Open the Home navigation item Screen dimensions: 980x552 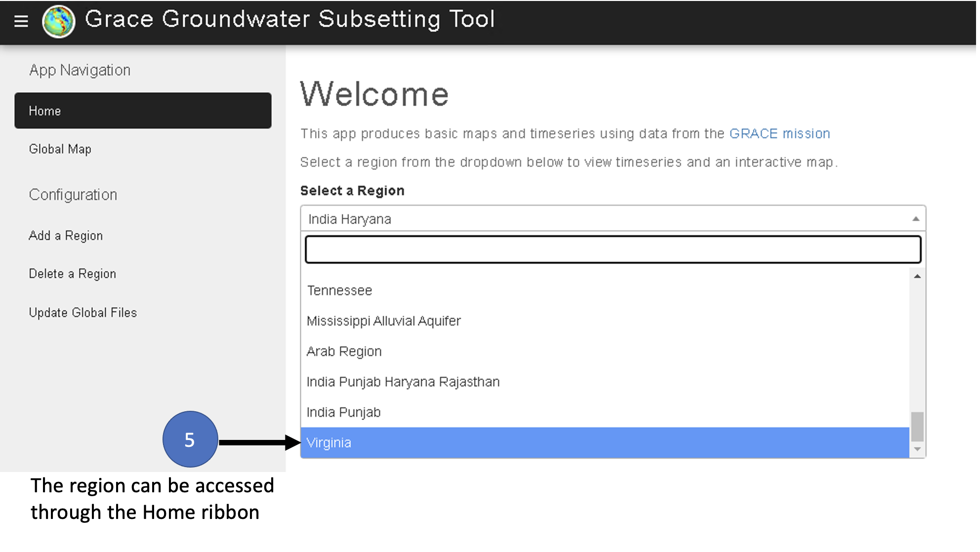(143, 111)
